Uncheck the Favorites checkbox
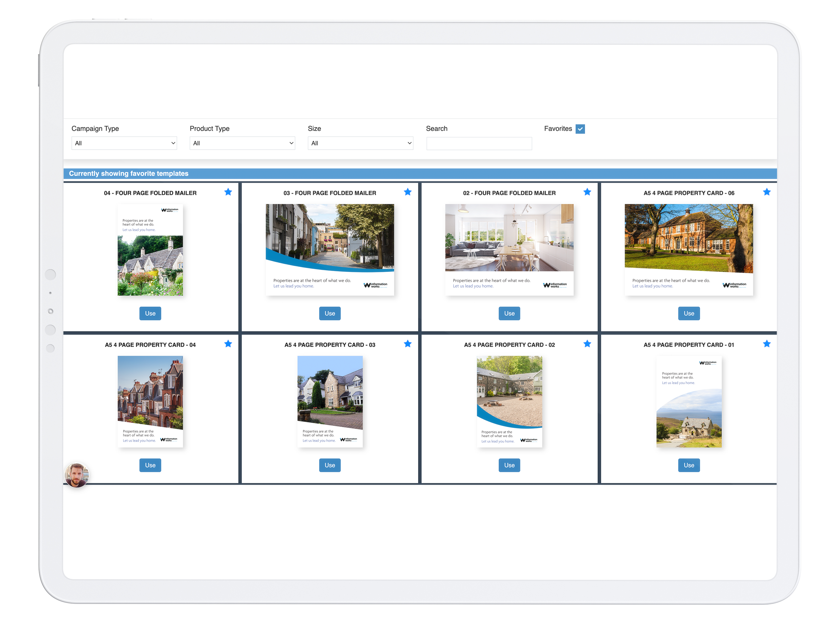 pos(580,129)
